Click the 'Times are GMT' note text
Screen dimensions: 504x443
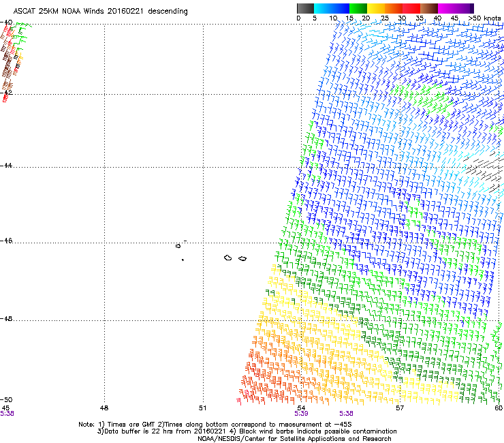point(130,425)
